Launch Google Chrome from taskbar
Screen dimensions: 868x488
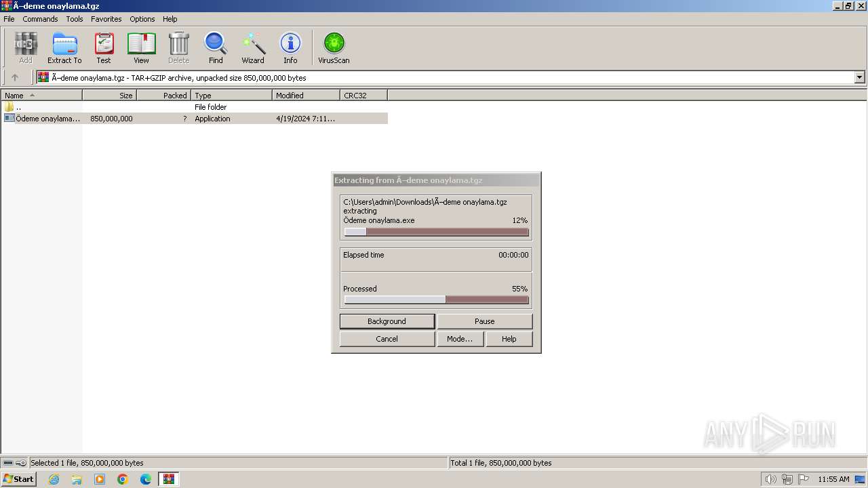click(123, 479)
